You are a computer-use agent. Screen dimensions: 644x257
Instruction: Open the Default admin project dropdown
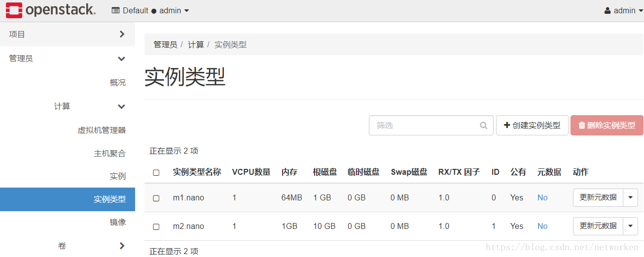[x=150, y=11]
